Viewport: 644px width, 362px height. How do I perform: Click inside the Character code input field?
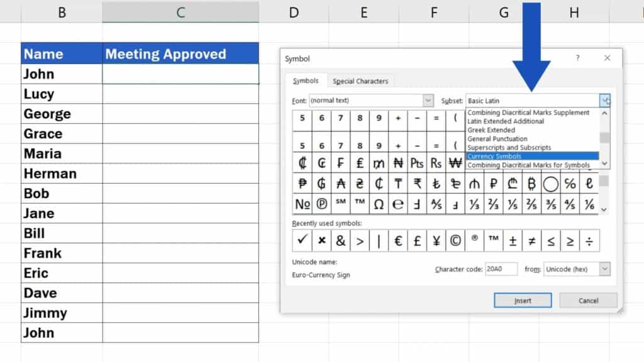[x=501, y=269]
